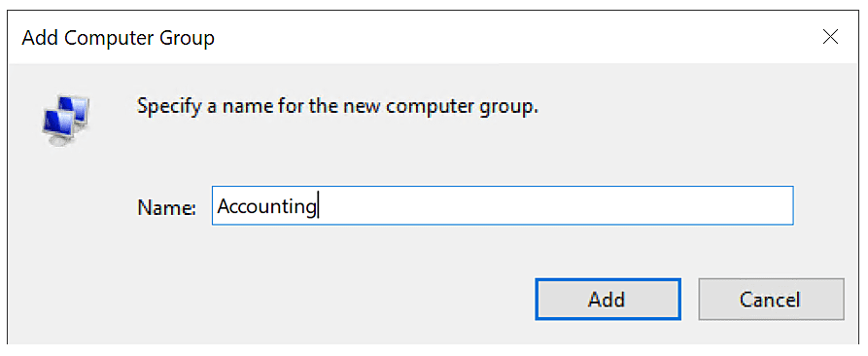The height and width of the screenshot is (356, 868).
Task: Click the gray dialog background below Cancel
Action: tap(771, 334)
